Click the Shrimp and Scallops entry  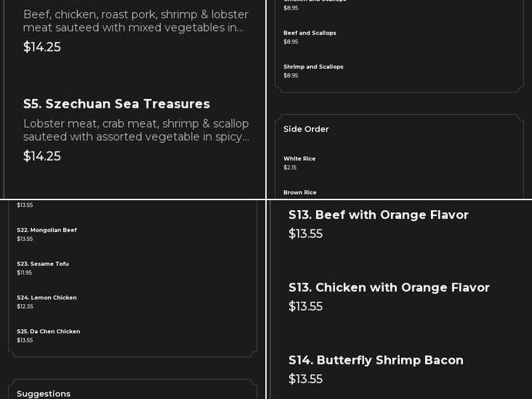point(314,66)
